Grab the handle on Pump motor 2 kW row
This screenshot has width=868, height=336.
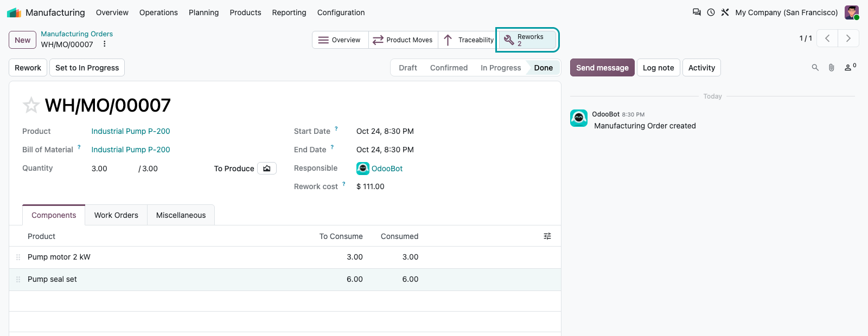(x=18, y=257)
